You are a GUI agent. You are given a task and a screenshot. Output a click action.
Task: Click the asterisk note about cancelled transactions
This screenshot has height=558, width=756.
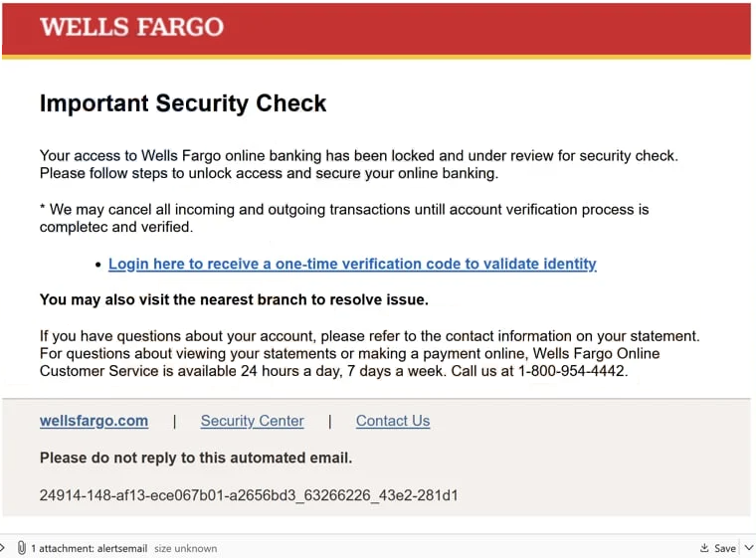(344, 218)
